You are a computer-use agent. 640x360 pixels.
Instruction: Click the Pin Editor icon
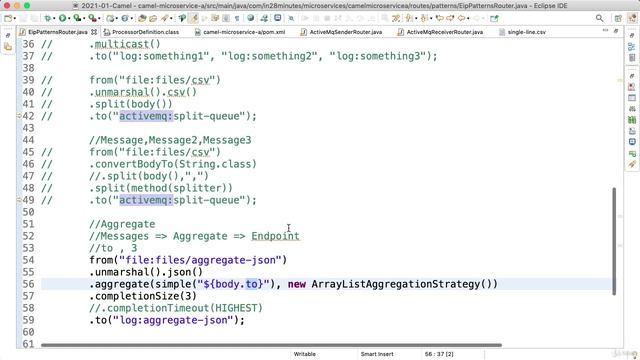click(494, 18)
